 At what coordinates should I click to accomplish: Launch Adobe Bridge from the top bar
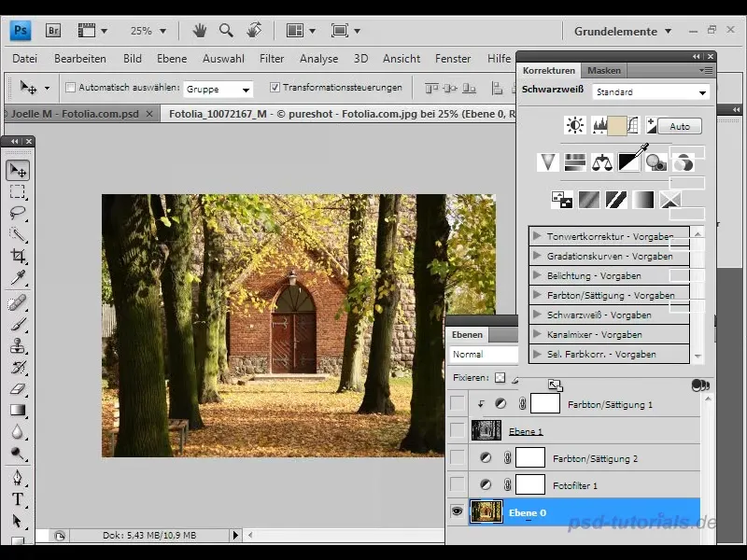(x=53, y=31)
